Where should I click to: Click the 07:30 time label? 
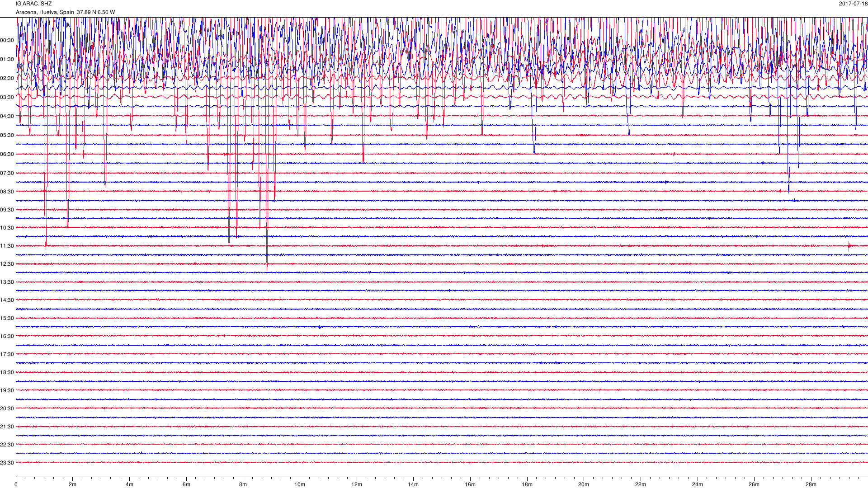click(7, 173)
